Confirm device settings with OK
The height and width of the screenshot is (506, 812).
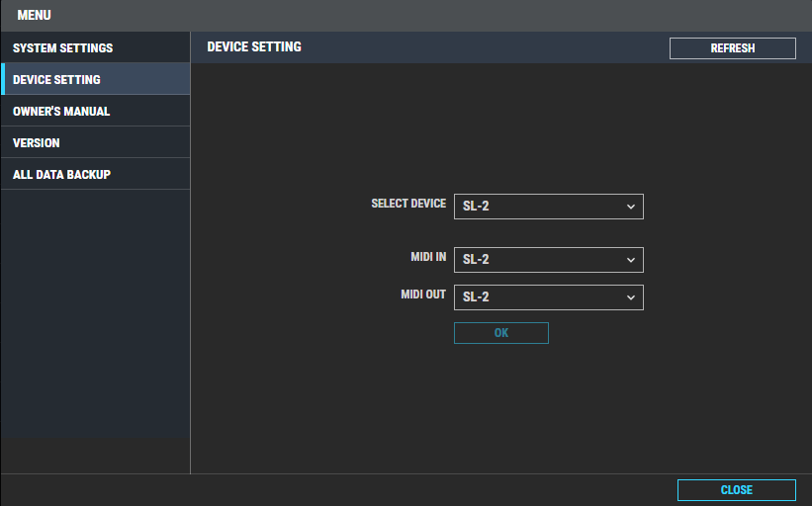500,333
